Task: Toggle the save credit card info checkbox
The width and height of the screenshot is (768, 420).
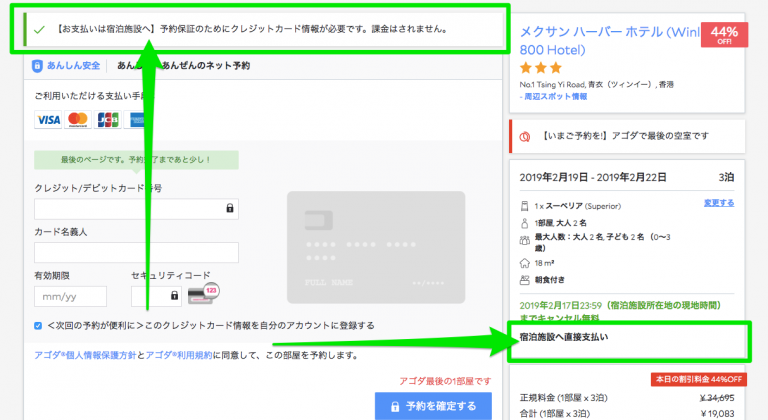Action: click(38, 325)
